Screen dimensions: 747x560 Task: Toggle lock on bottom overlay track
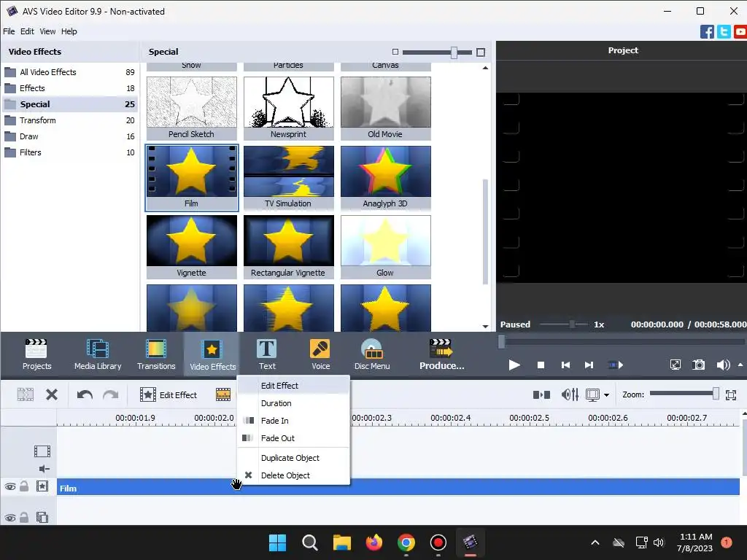coord(24,517)
